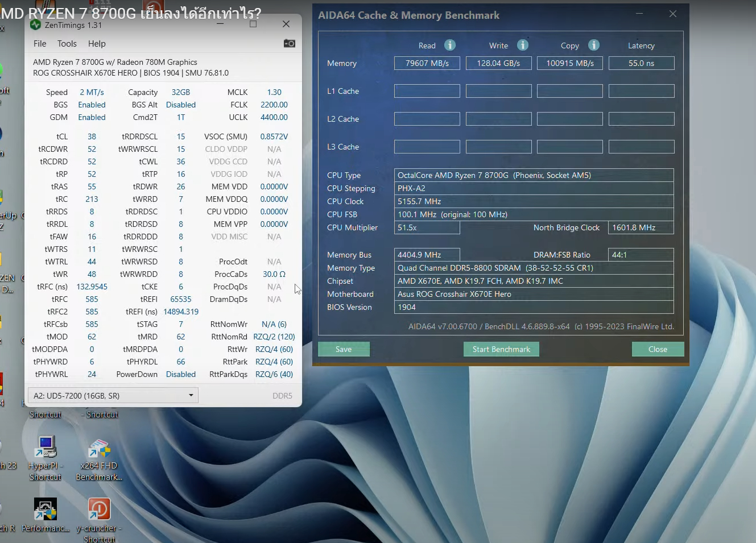The width and height of the screenshot is (756, 543).
Task: Click the Memory Latency field 55.0 ns
Action: point(642,63)
